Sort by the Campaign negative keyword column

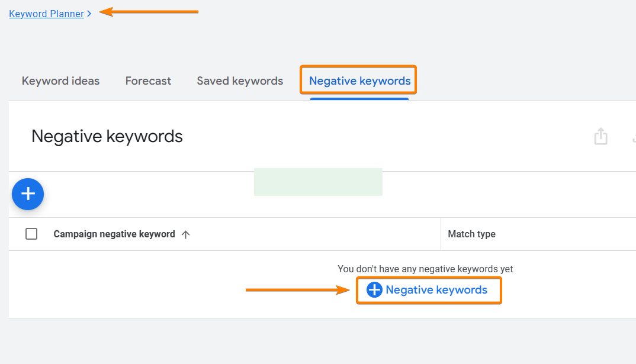click(114, 234)
